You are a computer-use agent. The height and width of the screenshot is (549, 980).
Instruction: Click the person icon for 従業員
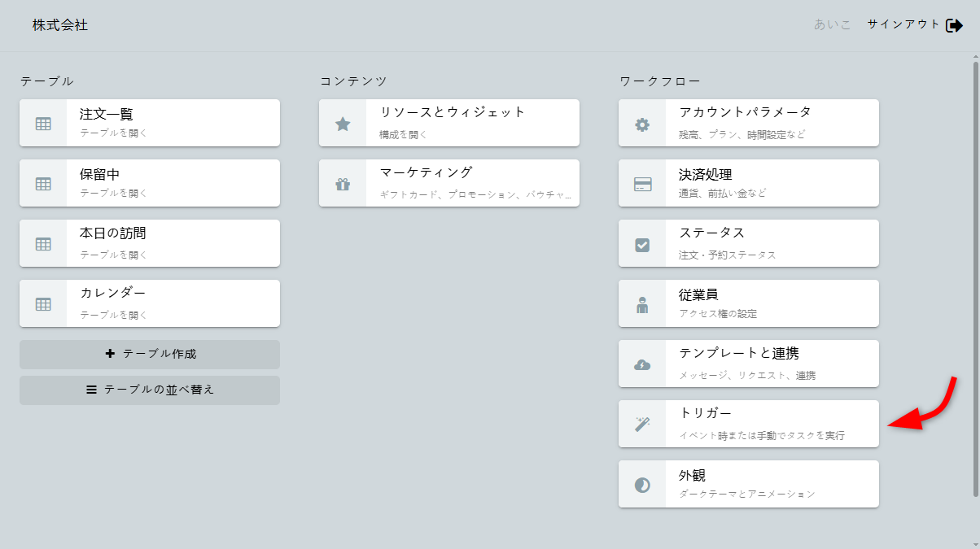pos(642,304)
